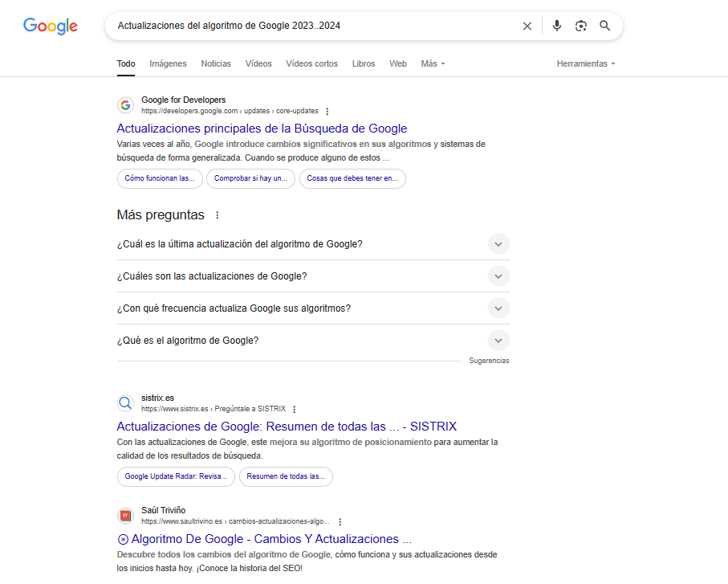728x584 pixels.
Task: Open the three-dot menu beside Más preguntas
Action: (217, 215)
